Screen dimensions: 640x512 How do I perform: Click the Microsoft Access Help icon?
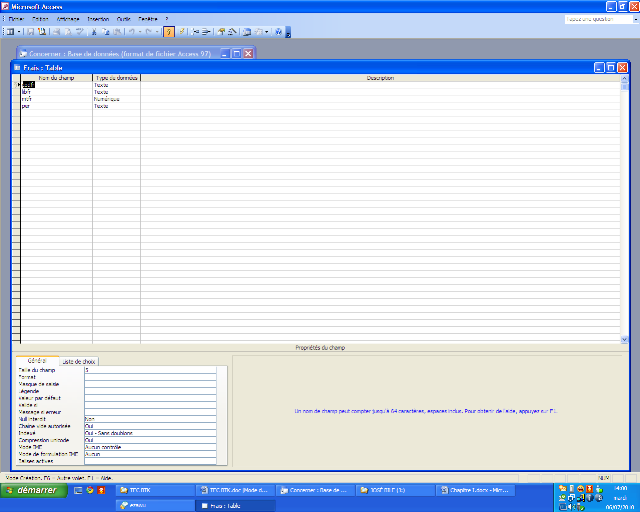[280, 32]
